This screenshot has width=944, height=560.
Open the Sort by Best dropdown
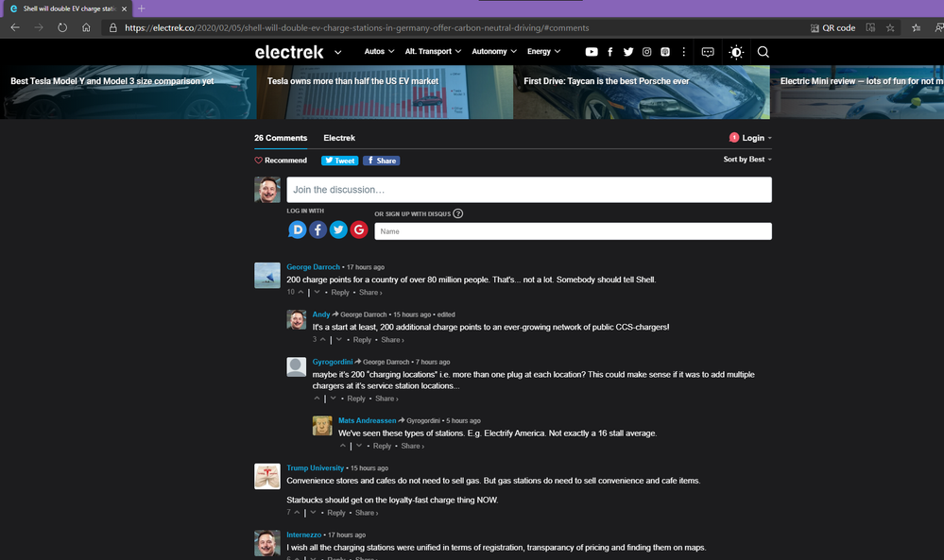click(x=747, y=160)
